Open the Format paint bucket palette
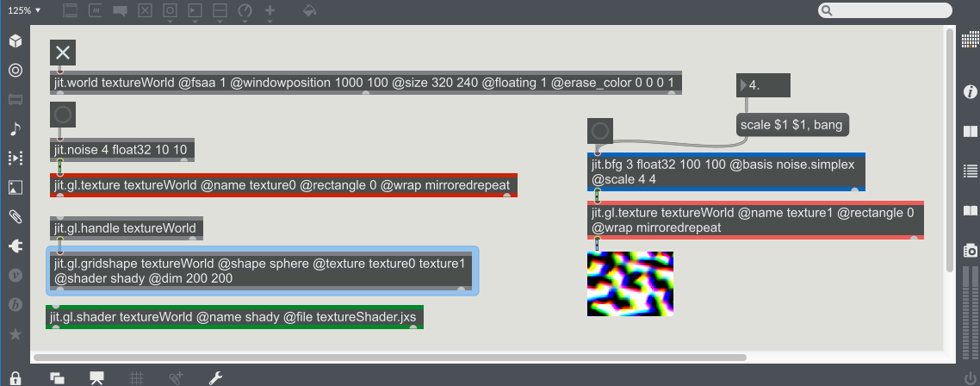Viewport: 980px width, 386px height. (x=309, y=10)
